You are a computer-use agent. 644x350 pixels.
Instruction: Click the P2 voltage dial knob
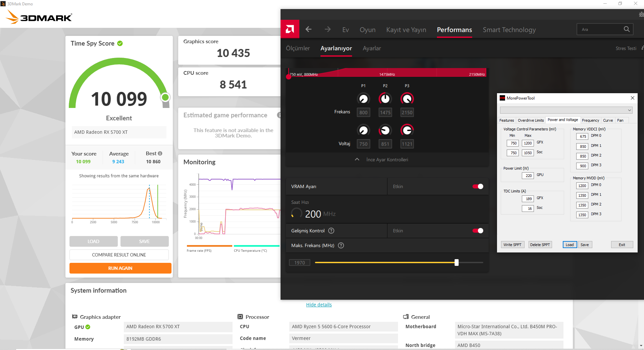coord(385,130)
